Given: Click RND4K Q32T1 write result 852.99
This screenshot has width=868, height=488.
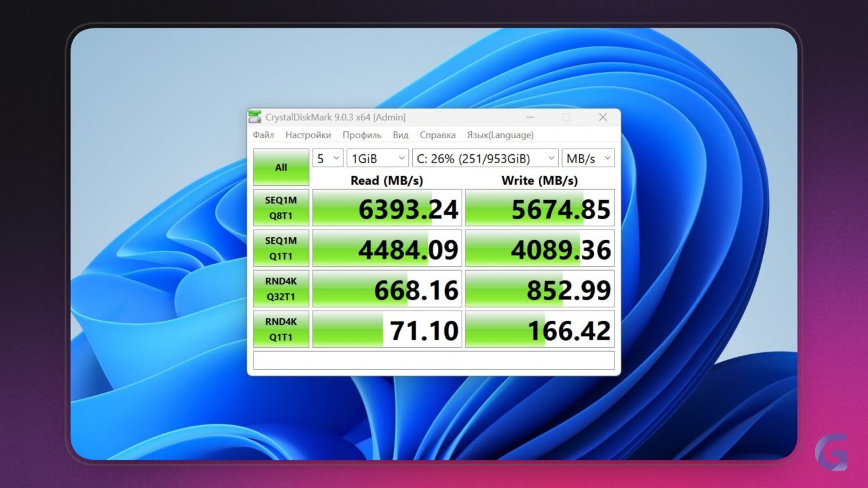Looking at the screenshot, I should coord(539,289).
